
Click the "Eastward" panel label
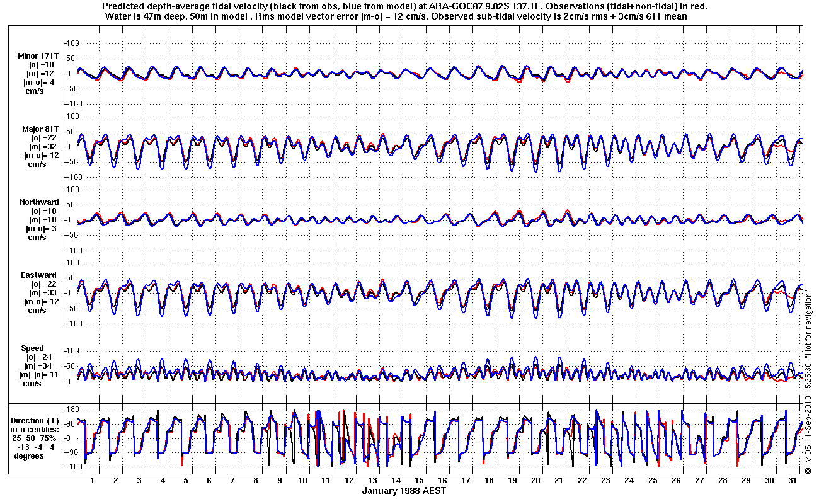[x=39, y=275]
